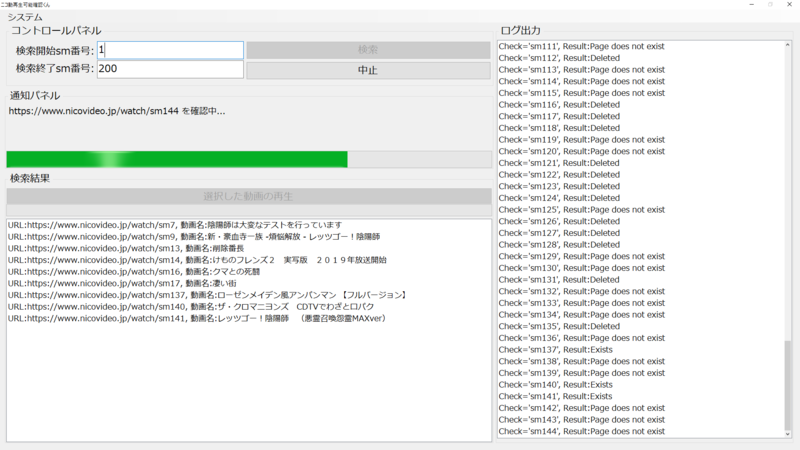800x450 pixels.
Task: Click the 選択した動画の再生 button
Action: [248, 196]
